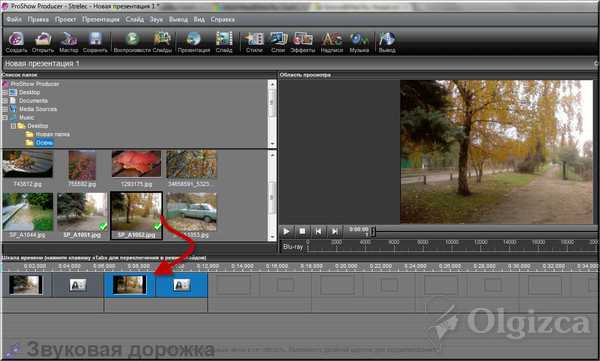
Task: Click the folder tree scrollbar down arrow
Action: tap(272, 144)
